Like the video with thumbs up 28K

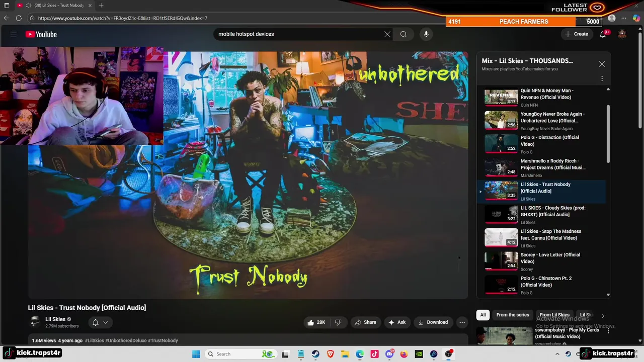coord(316,322)
